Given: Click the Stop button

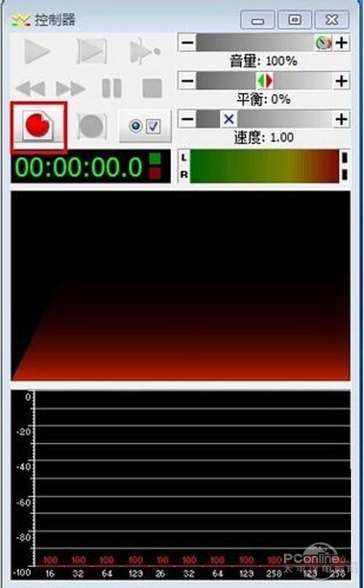Looking at the screenshot, I should pyautogui.click(x=152, y=88).
